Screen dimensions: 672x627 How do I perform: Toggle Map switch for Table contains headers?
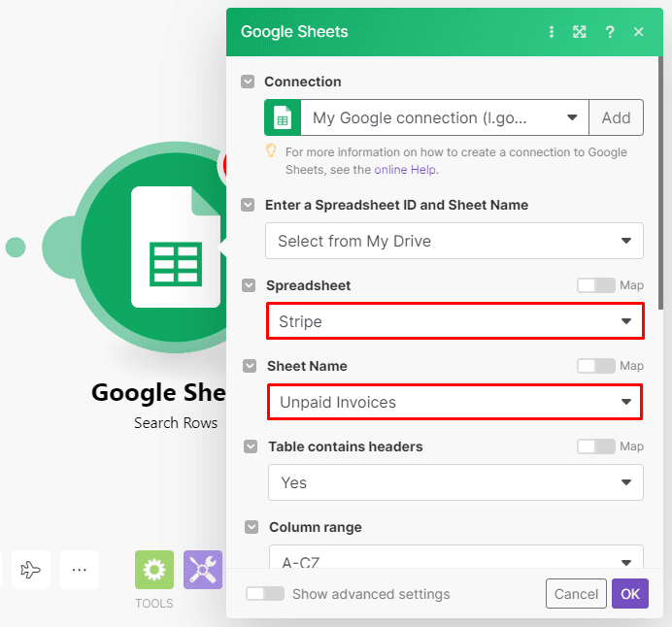click(x=595, y=446)
